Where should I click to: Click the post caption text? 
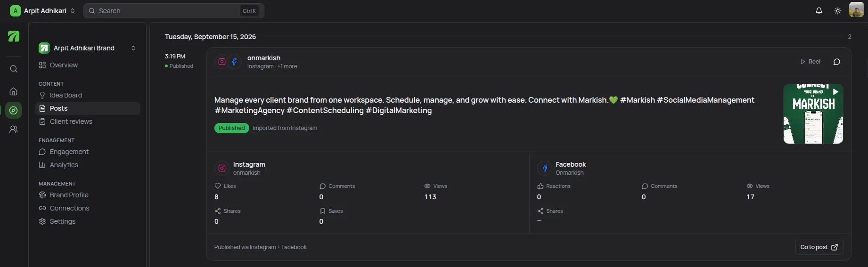484,105
